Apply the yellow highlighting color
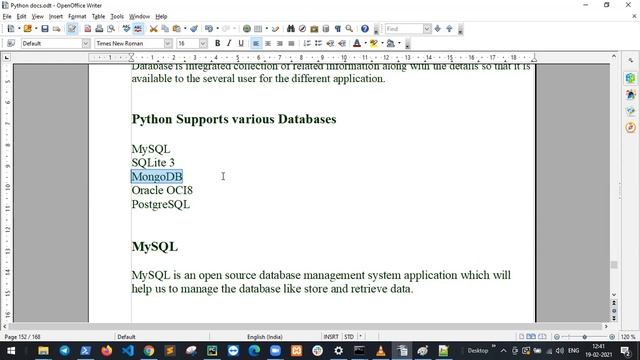 [374, 43]
